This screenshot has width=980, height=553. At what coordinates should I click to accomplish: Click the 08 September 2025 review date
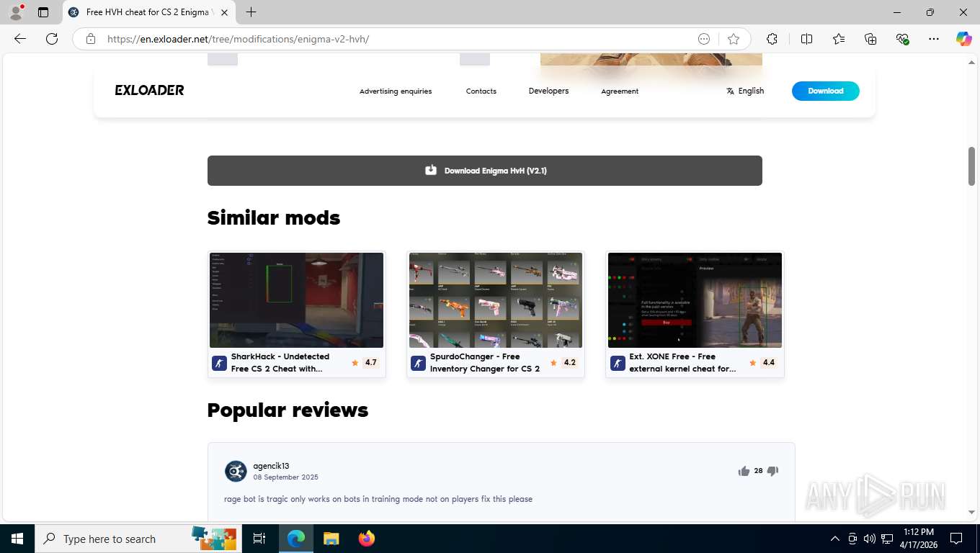(285, 477)
